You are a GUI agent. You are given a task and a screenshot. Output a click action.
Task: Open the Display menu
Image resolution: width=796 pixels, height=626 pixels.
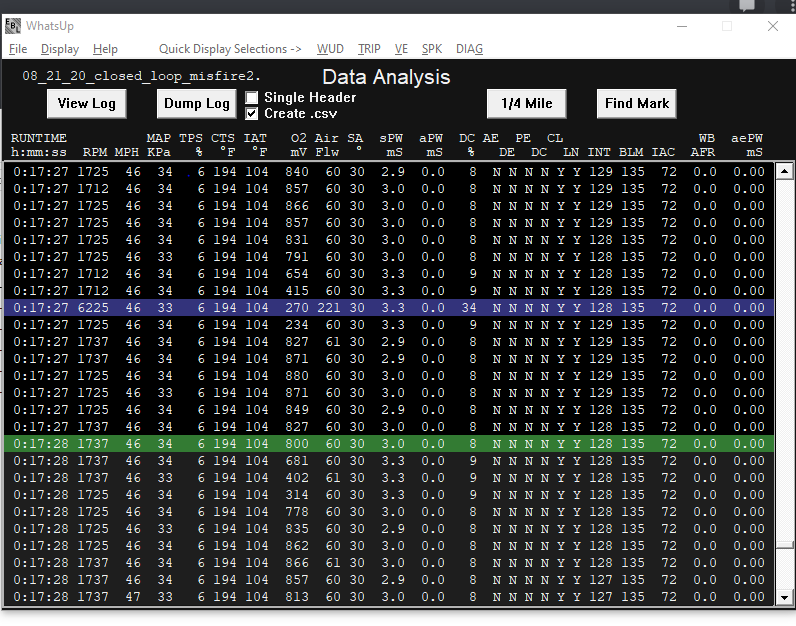[x=60, y=49]
